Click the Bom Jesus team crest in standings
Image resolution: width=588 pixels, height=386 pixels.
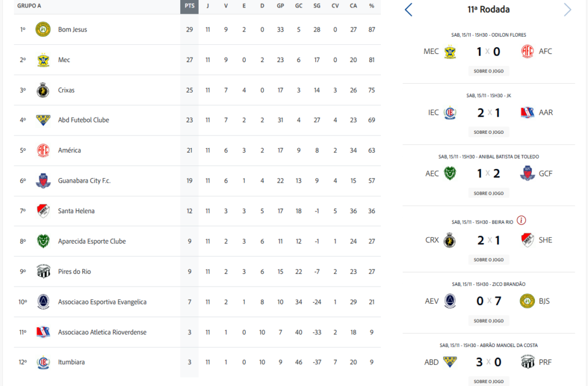pyautogui.click(x=43, y=29)
